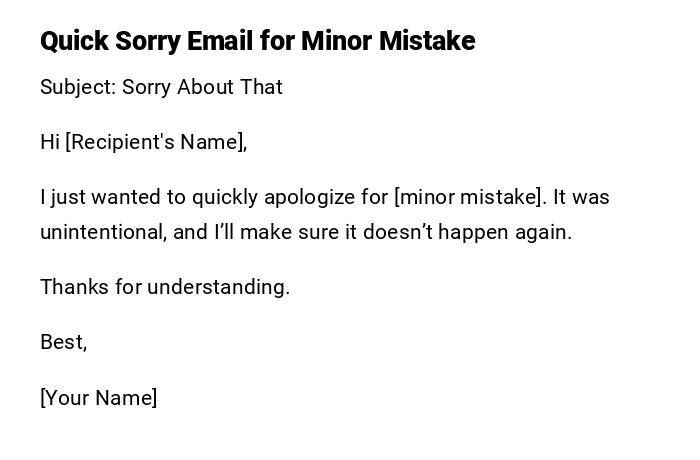The width and height of the screenshot is (700, 460).
Task: Select the "[Recipient's Name]" placeholder
Action: pyautogui.click(x=156, y=142)
